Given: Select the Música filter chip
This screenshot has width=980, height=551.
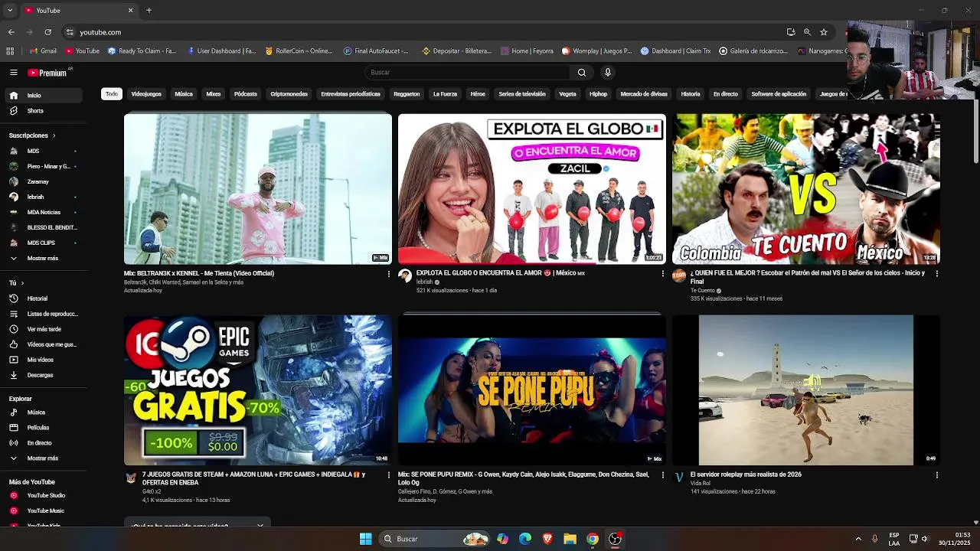Looking at the screenshot, I should [x=184, y=94].
